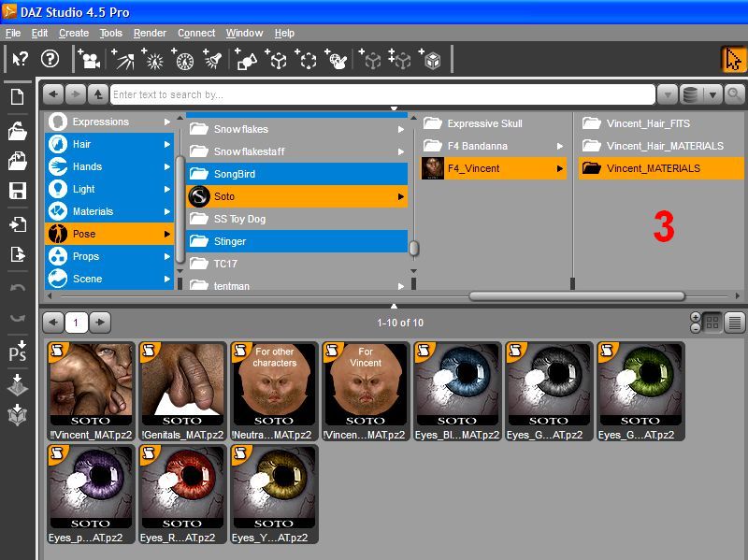Go to the previous results page
The image size is (748, 560).
(53, 323)
